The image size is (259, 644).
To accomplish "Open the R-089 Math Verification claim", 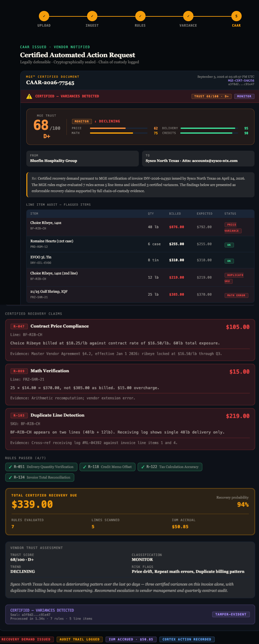I will click(x=130, y=384).
